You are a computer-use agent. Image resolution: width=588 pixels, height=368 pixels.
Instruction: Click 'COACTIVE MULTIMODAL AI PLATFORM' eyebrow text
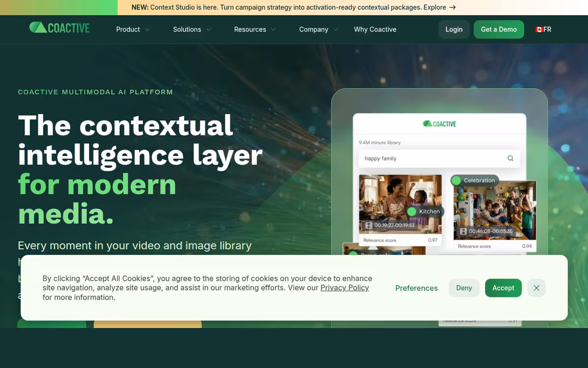95,92
